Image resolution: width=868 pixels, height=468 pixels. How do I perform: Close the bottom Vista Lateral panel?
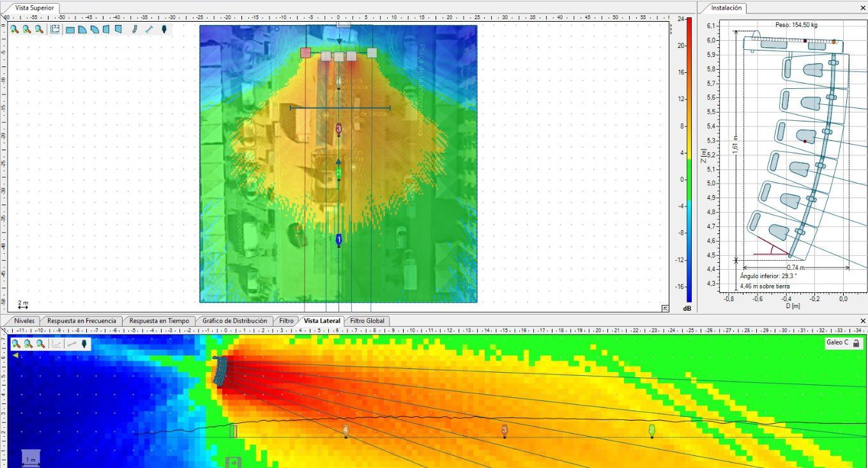[863, 320]
